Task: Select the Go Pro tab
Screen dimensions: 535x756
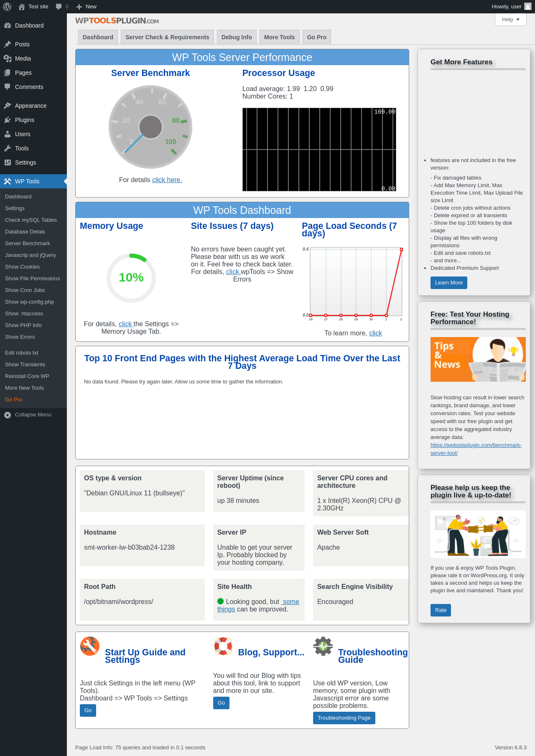Action: (x=317, y=37)
